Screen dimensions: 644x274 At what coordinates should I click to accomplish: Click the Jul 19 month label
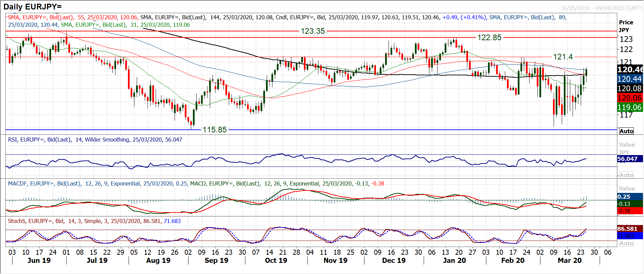point(97,260)
